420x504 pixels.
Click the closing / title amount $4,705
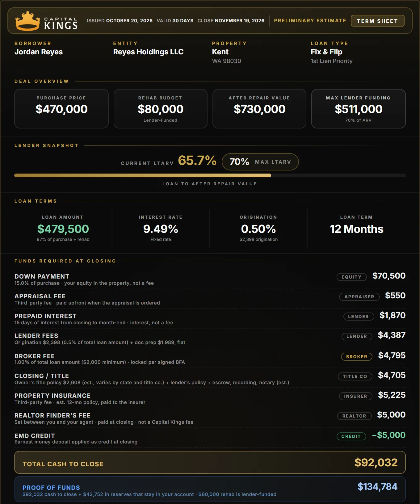(392, 375)
